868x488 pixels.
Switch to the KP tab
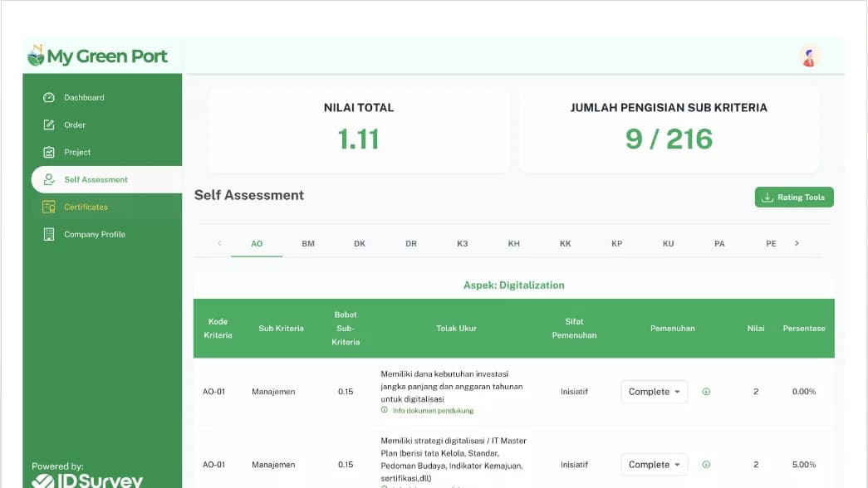tap(616, 243)
